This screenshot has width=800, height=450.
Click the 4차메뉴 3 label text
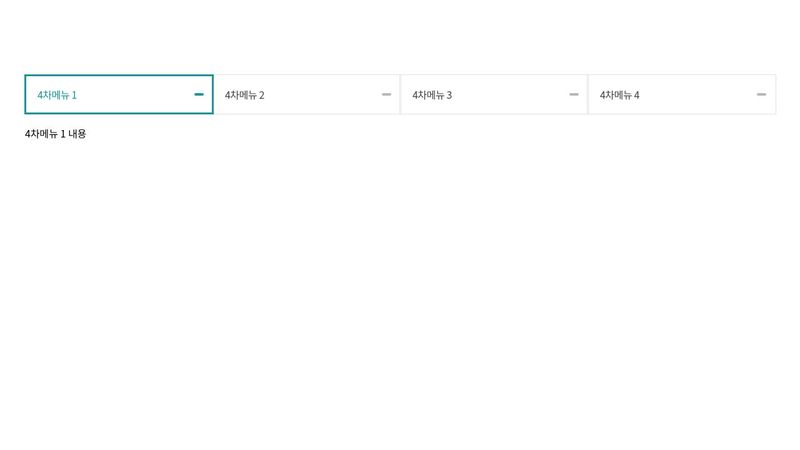432,95
